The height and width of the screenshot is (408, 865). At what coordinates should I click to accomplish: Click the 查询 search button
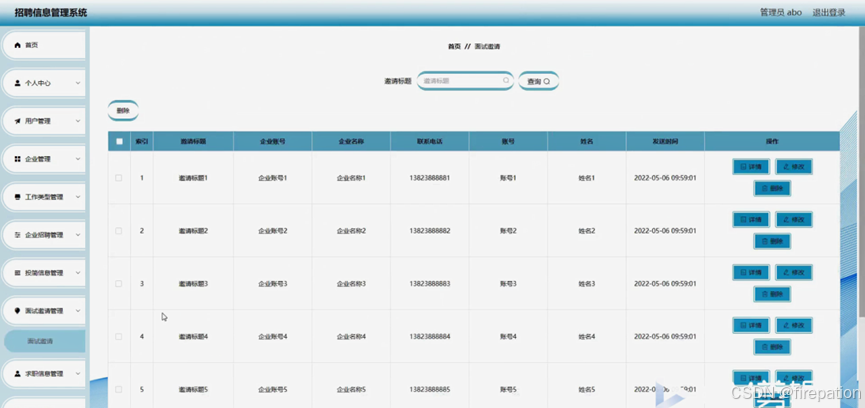pos(539,81)
